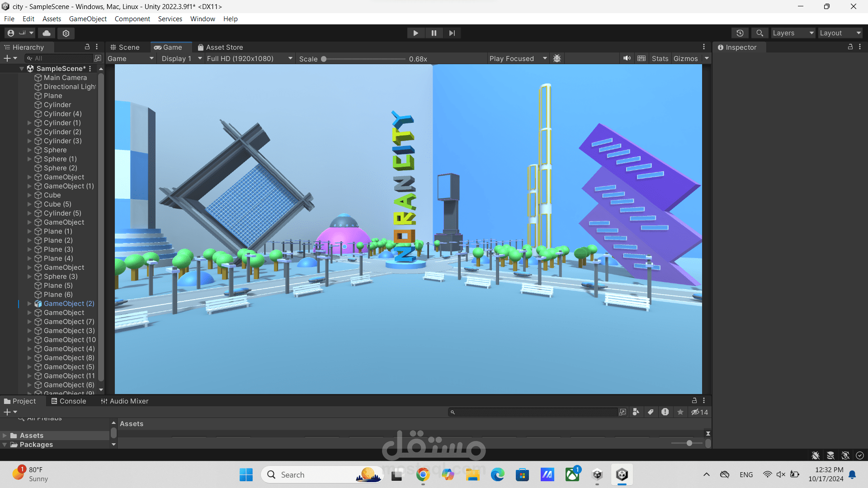Click the favorites star icon
This screenshot has width=868, height=488.
point(680,412)
